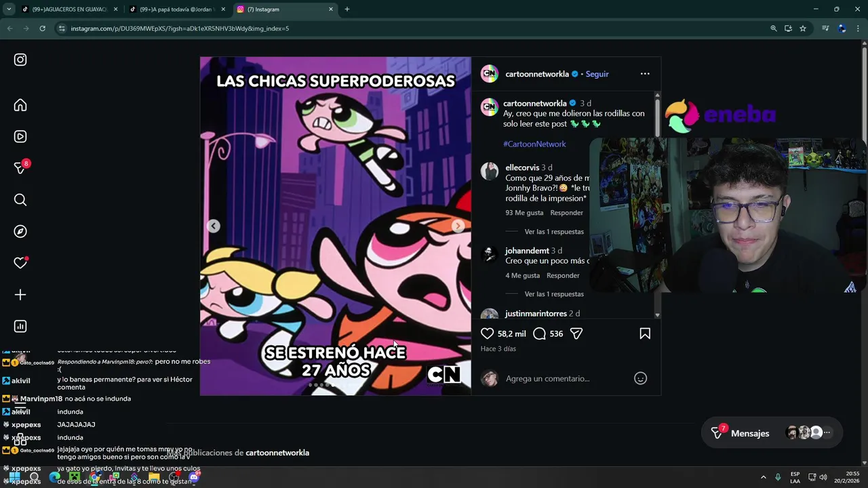Open File Explorer from the taskbar
This screenshot has width=868, height=488.
155,477
